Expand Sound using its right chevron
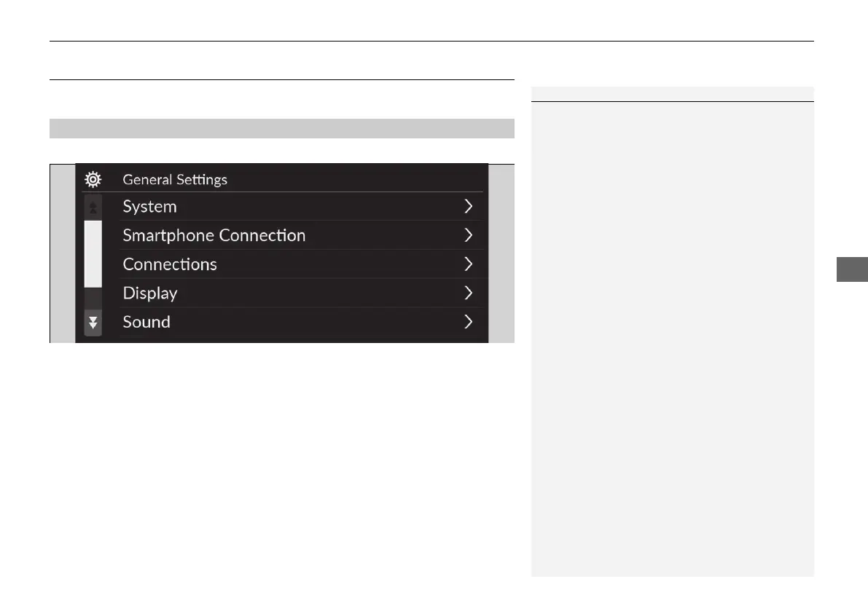The image size is (868, 611). [469, 321]
